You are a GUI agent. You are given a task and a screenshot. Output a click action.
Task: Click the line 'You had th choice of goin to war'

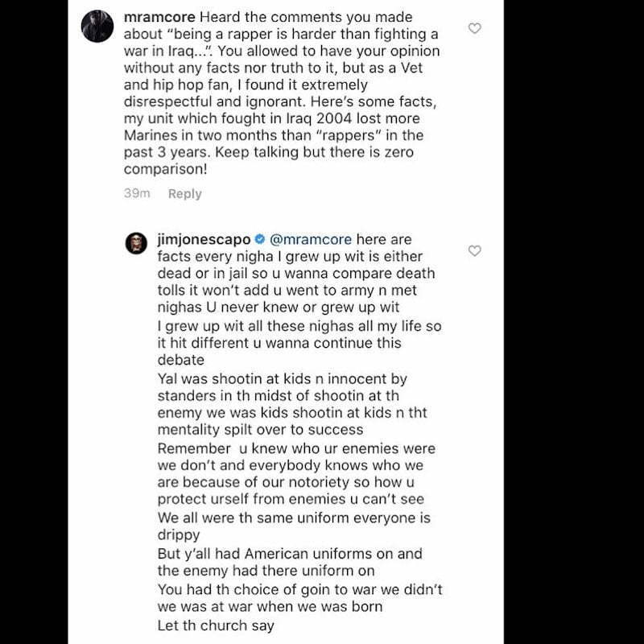[299, 589]
